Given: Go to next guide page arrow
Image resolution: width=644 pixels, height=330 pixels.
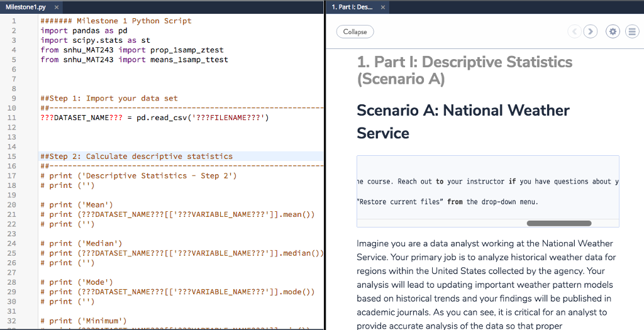Looking at the screenshot, I should click(591, 31).
